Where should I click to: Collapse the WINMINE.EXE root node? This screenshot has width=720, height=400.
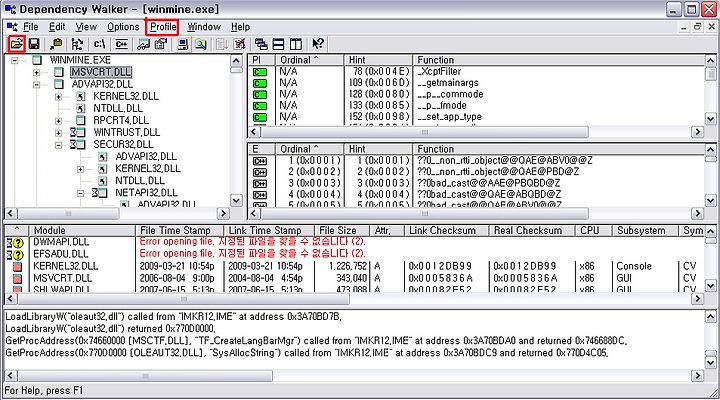(15, 60)
